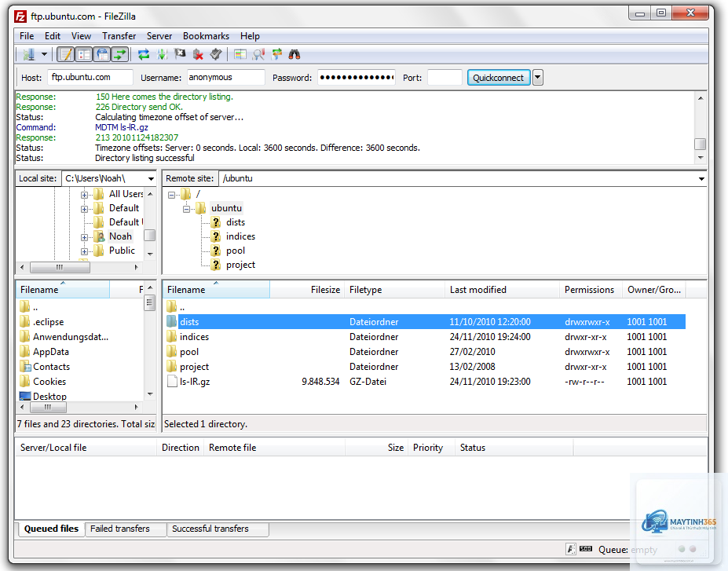Select the project folder row in remote list
Viewport: 728px width, 571px height.
(x=426, y=367)
